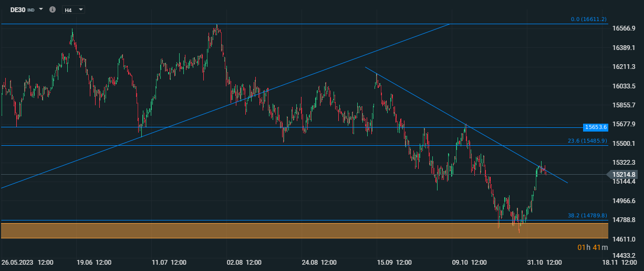
Task: Click the 15.09 12:00 date label
Action: pyautogui.click(x=396, y=262)
